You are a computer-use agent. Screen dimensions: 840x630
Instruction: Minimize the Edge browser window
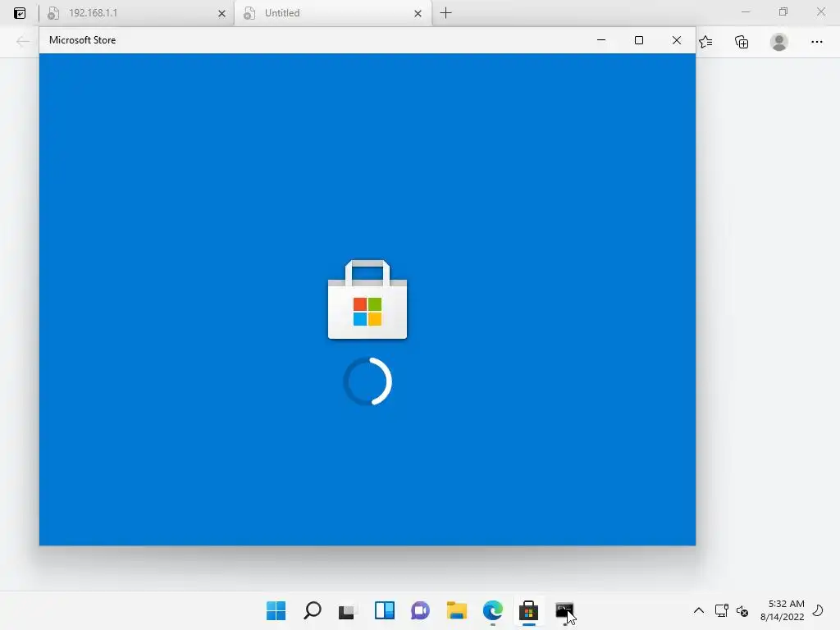point(745,11)
